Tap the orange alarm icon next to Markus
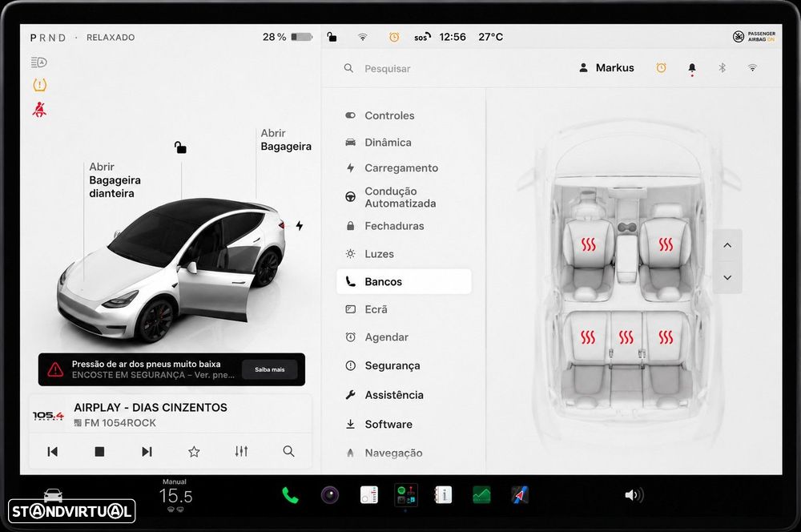 [661, 67]
